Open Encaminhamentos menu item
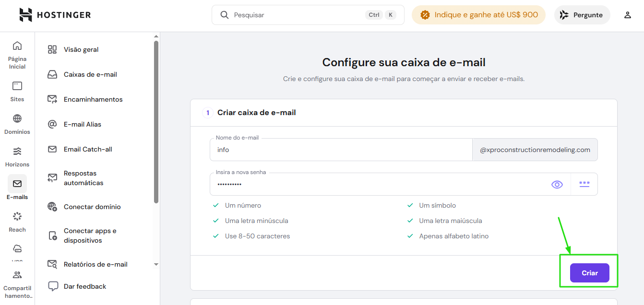 [x=93, y=99]
